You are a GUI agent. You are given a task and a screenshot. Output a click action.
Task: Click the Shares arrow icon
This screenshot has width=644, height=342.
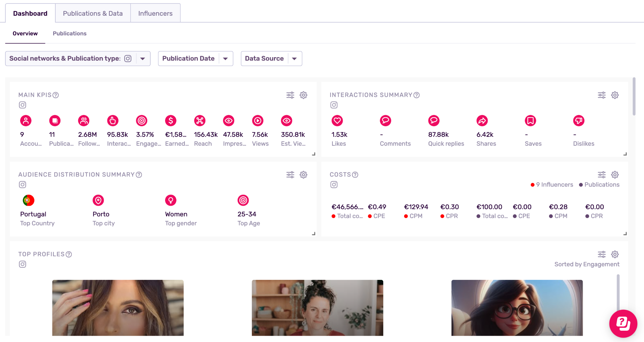(x=482, y=121)
